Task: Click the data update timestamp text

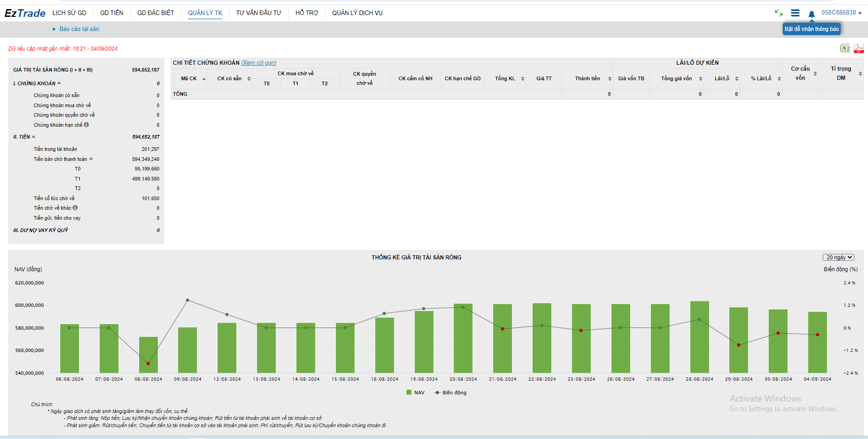Action: pyautogui.click(x=63, y=49)
